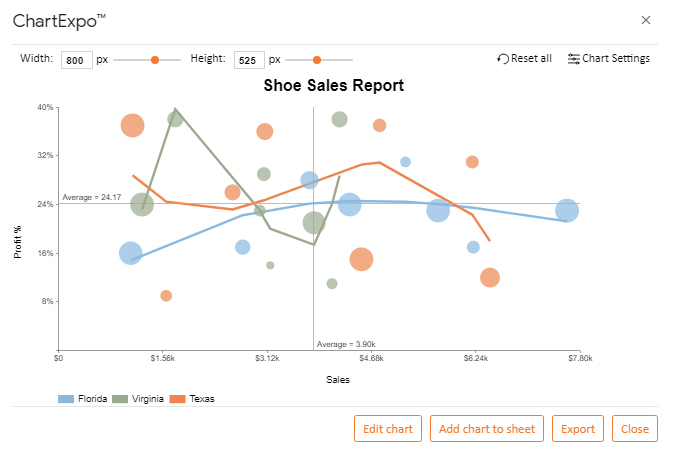The image size is (676, 457).
Task: Click the large Florida bubble at $7.80k
Action: click(567, 210)
